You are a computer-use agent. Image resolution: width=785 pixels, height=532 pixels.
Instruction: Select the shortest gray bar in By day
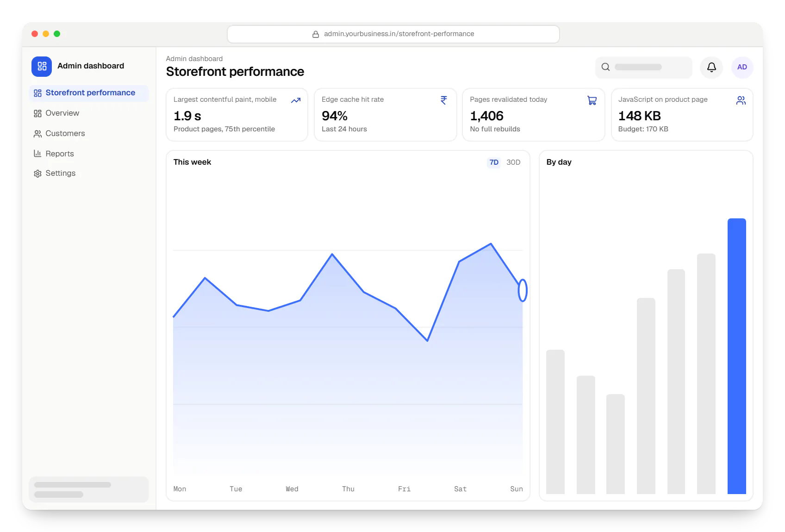pyautogui.click(x=615, y=444)
